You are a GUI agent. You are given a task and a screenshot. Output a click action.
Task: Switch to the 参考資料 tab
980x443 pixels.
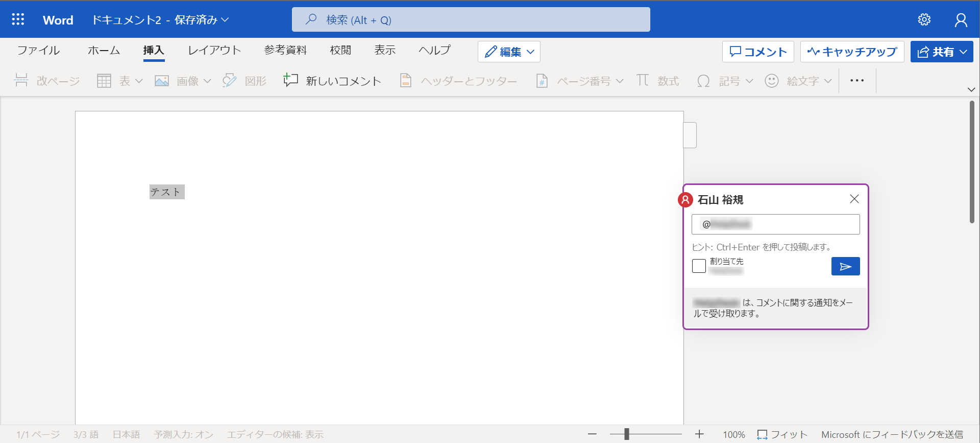[x=285, y=50]
